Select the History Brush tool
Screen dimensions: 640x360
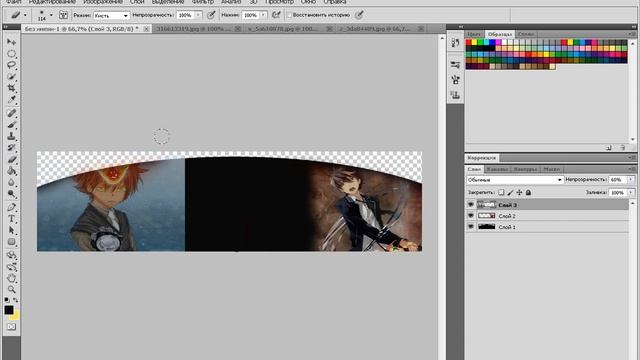[x=11, y=147]
